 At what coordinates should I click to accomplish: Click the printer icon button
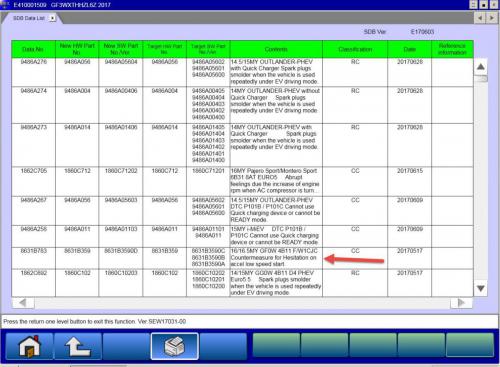pyautogui.click(x=175, y=346)
